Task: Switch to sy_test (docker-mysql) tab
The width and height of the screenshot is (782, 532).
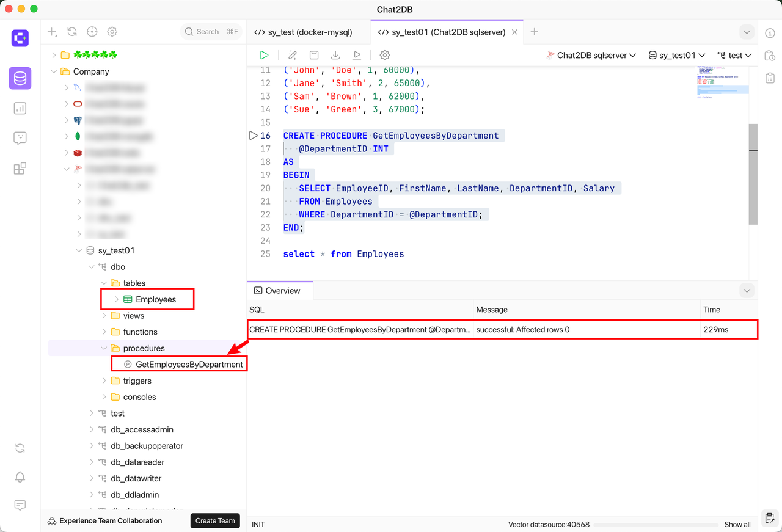Action: coord(309,32)
